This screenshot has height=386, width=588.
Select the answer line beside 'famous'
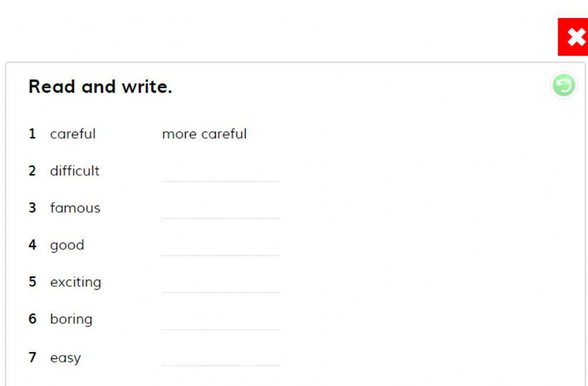[x=220, y=210]
